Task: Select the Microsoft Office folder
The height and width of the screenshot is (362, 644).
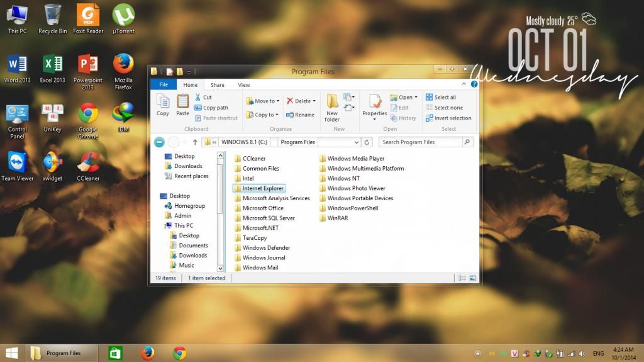Action: pos(259,208)
